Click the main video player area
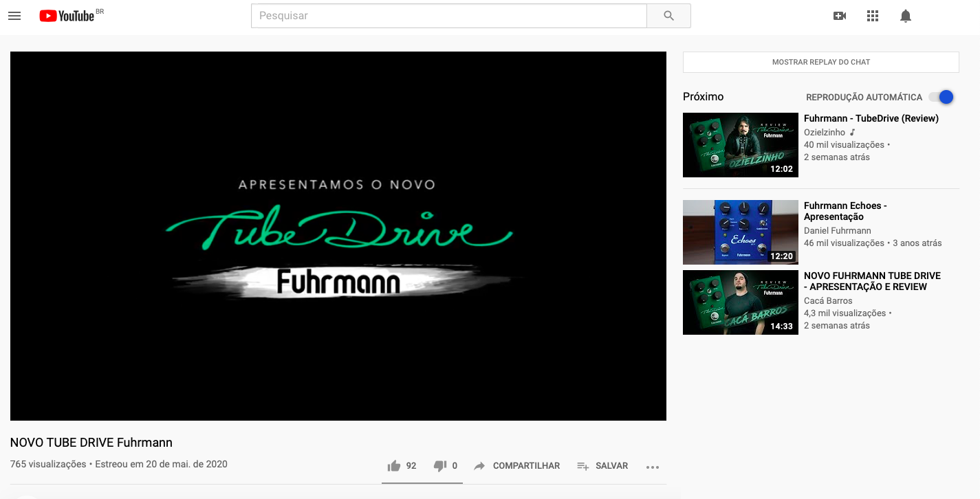 click(338, 236)
